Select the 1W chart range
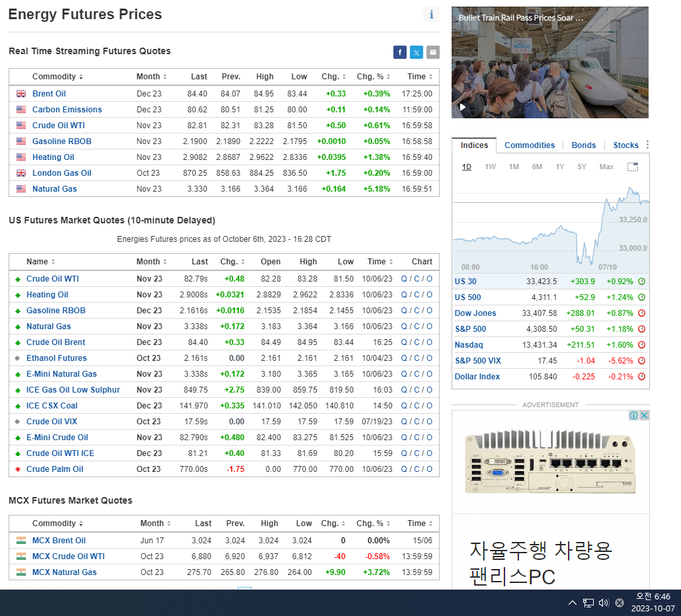The width and height of the screenshot is (681, 616). (x=490, y=167)
